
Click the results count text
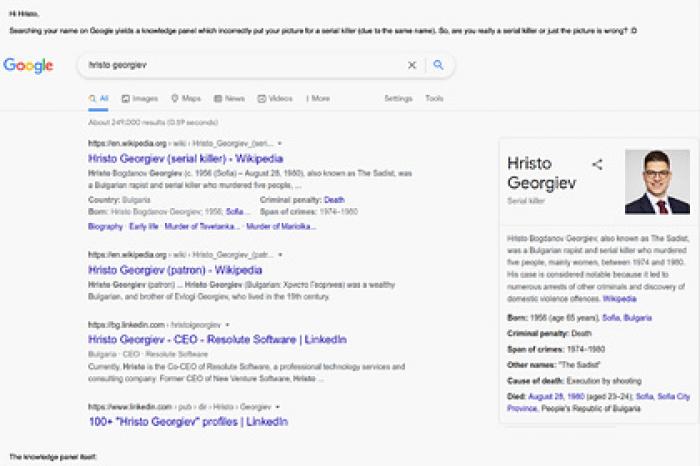coord(153,122)
